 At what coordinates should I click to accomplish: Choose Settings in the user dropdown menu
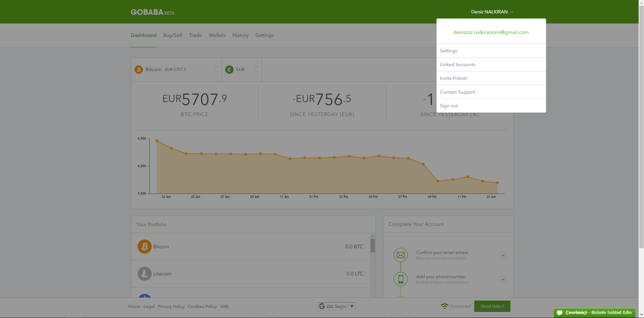[x=491, y=51]
